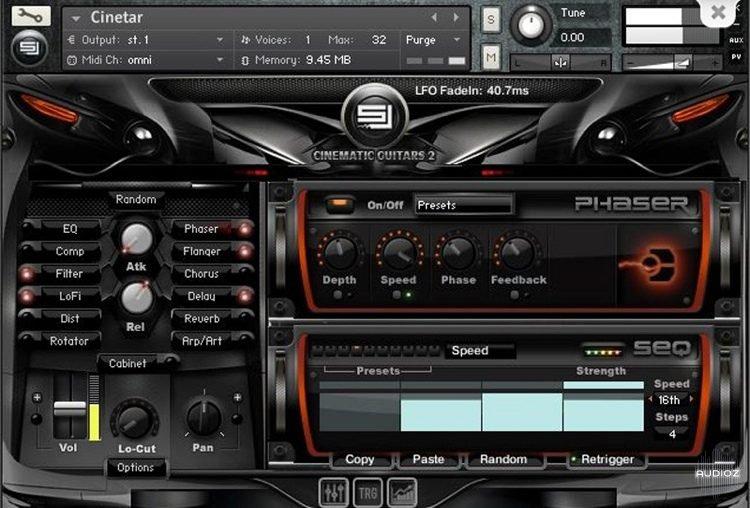Adjust the Phaser Phase knob
This screenshot has width=750, height=508.
(x=458, y=253)
